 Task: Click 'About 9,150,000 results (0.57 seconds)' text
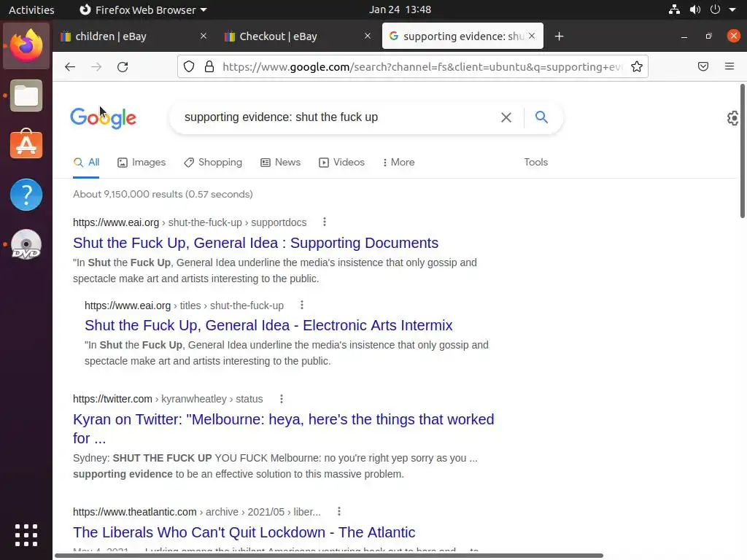(x=163, y=194)
